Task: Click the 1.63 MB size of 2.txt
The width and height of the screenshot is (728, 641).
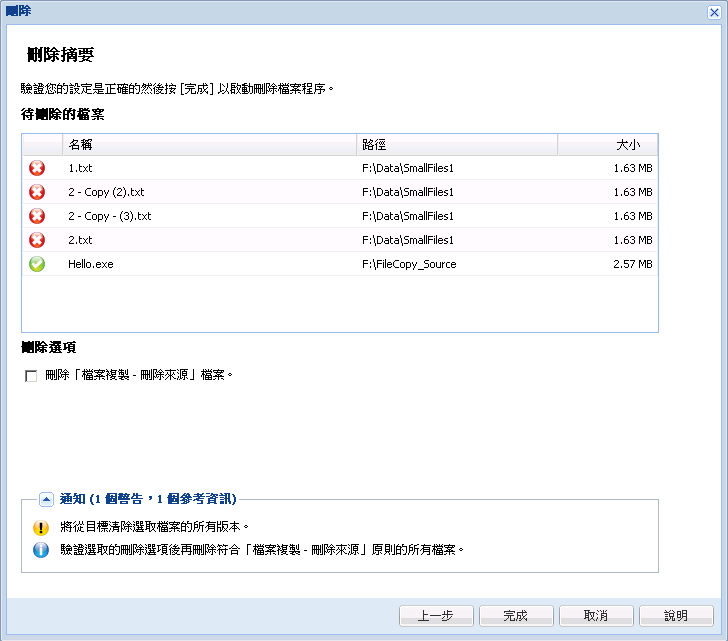Action: click(633, 240)
